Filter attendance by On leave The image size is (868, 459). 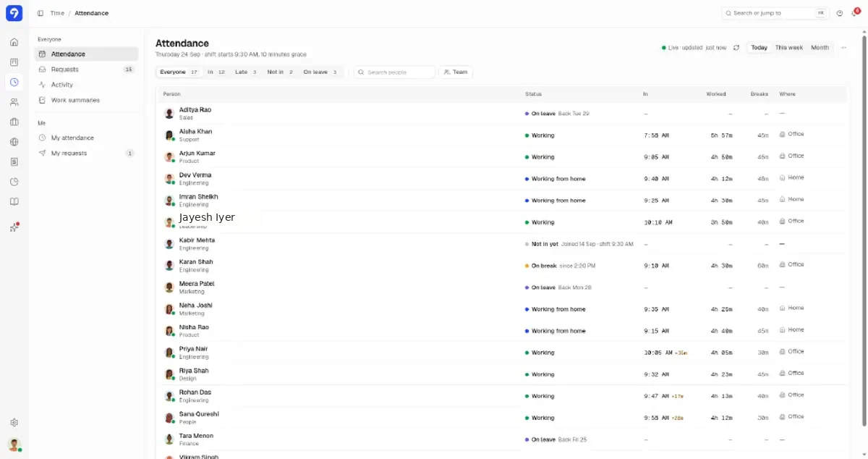(x=320, y=72)
